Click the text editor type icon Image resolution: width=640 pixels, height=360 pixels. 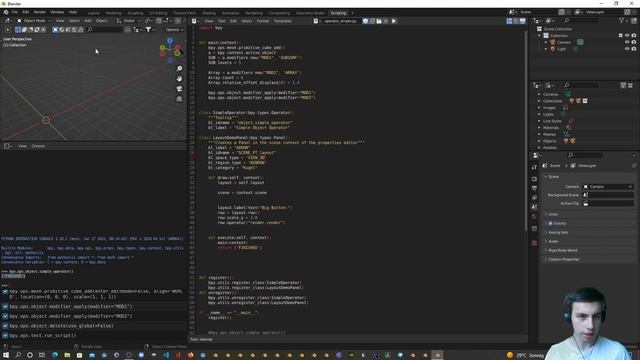pos(195,21)
